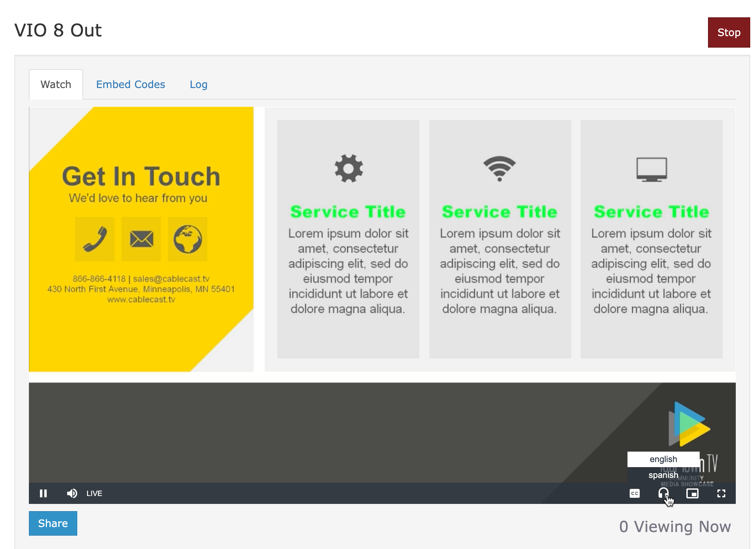This screenshot has width=756, height=549.
Task: Click the picture-in-picture icon
Action: (x=692, y=493)
